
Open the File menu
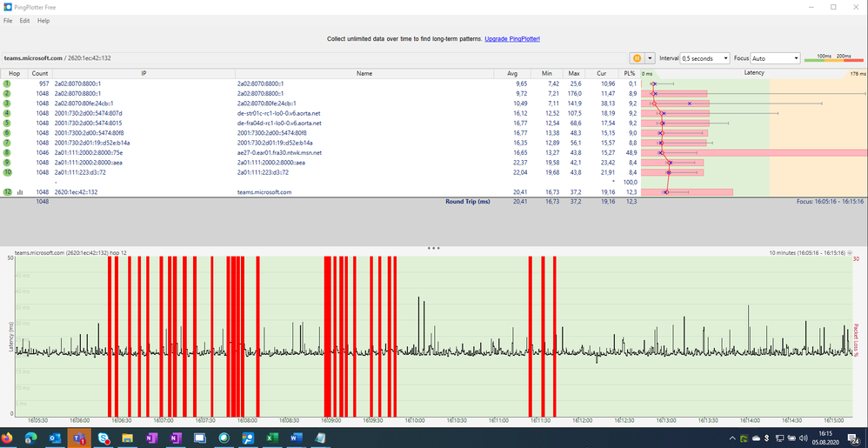pyautogui.click(x=8, y=20)
